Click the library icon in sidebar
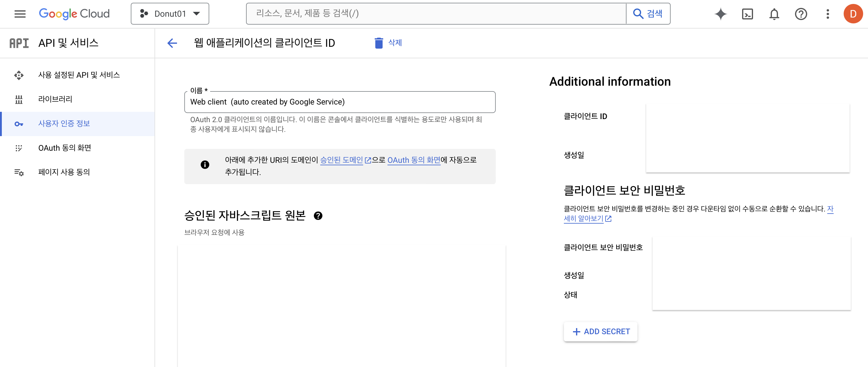 tap(19, 99)
